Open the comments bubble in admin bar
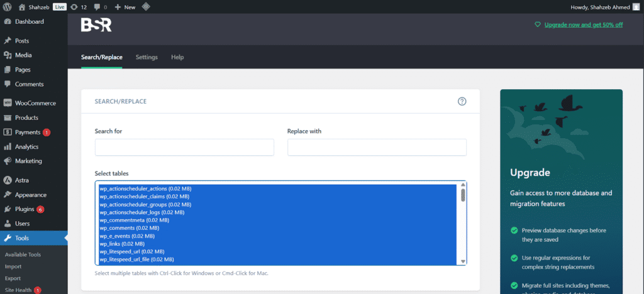This screenshot has width=644, height=294. 97,7
